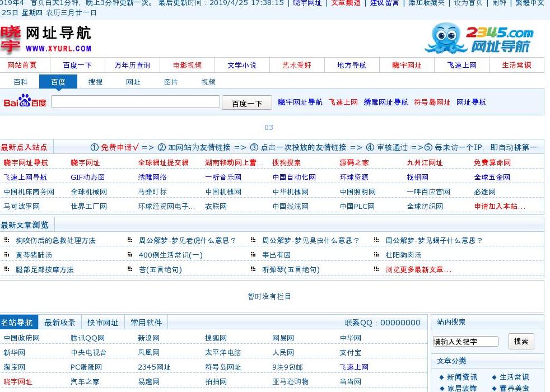Open 中国PLC网 link
Viewport: 550px width, 392px height.
(357, 207)
